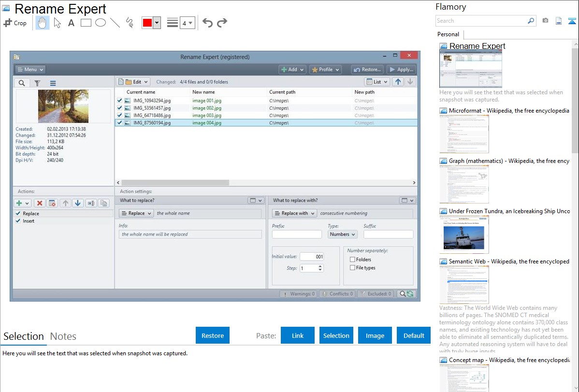
Task: Move file up with arrow button
Action: (x=398, y=82)
